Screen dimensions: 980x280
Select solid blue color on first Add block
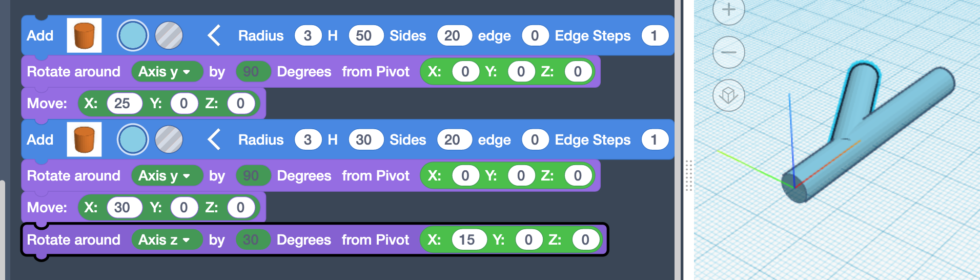click(133, 35)
